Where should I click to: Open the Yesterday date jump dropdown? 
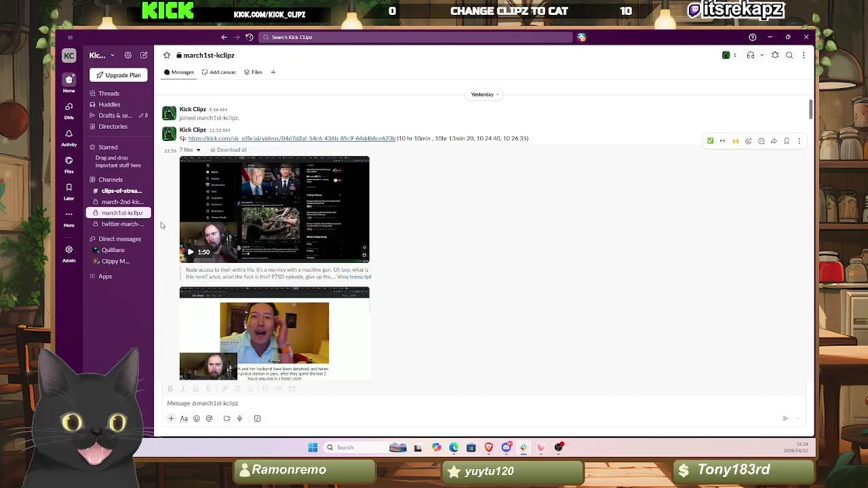pos(485,94)
